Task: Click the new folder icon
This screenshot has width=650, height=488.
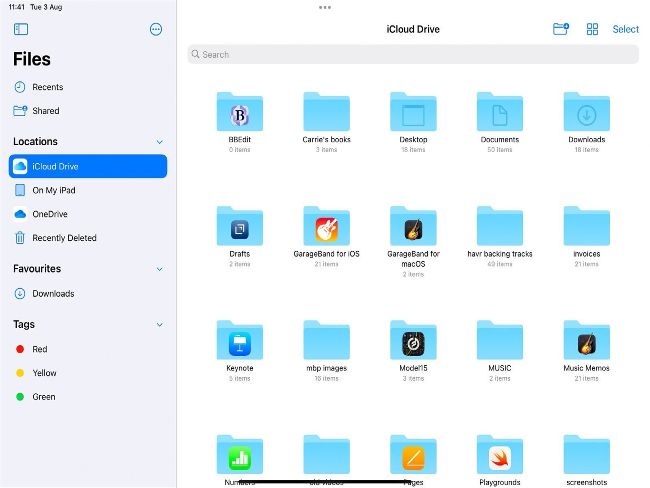Action: click(x=561, y=29)
